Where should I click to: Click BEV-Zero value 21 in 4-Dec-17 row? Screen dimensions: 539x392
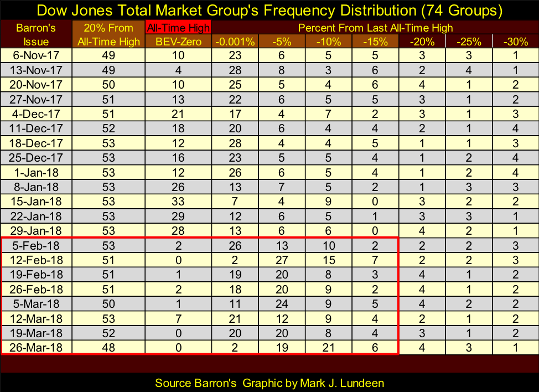(178, 114)
